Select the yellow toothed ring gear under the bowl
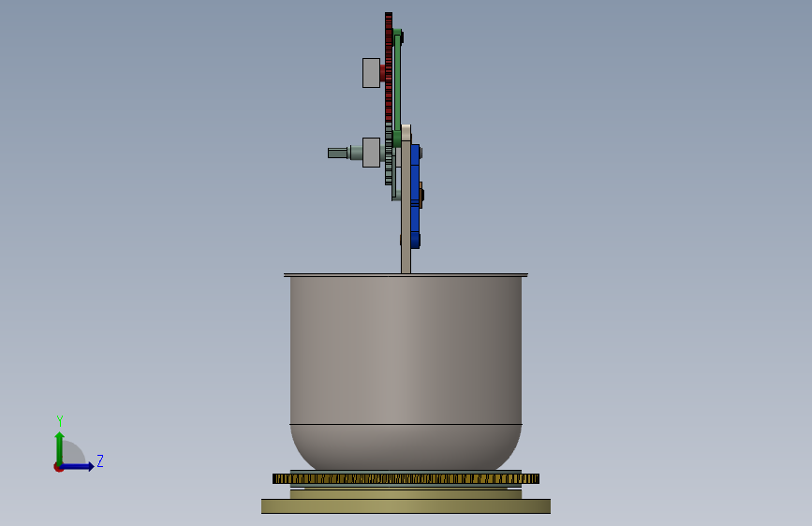 point(406,479)
